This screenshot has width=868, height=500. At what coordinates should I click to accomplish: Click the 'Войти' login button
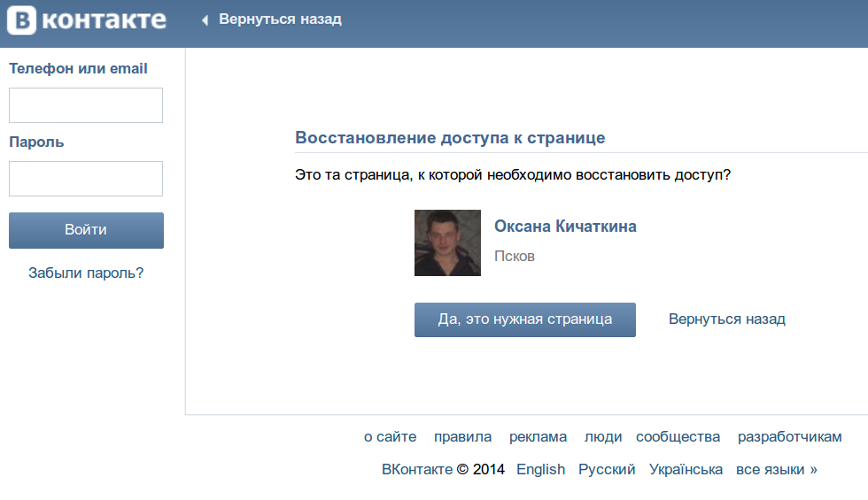click(87, 230)
